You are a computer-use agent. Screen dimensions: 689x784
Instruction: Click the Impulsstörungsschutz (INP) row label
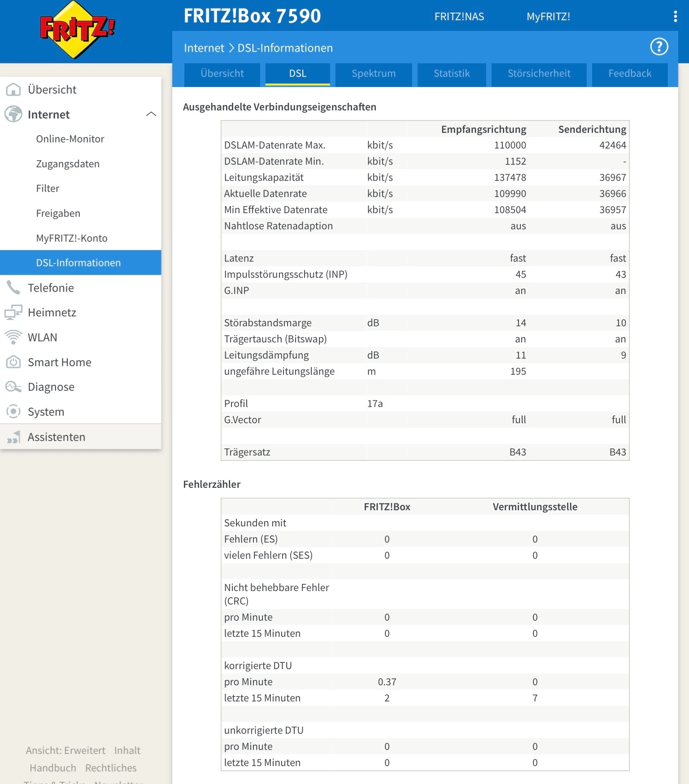click(286, 274)
